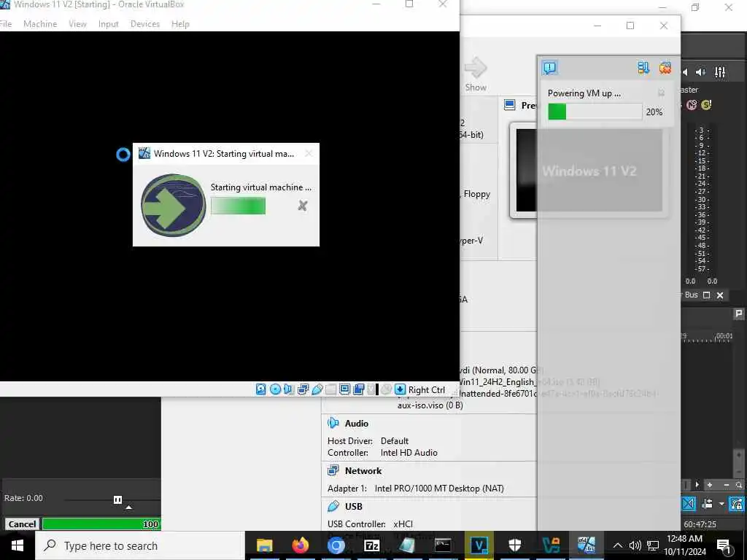747x560 pixels.
Task: Open hard disk activity indicator in VM status bar
Action: coord(261,389)
